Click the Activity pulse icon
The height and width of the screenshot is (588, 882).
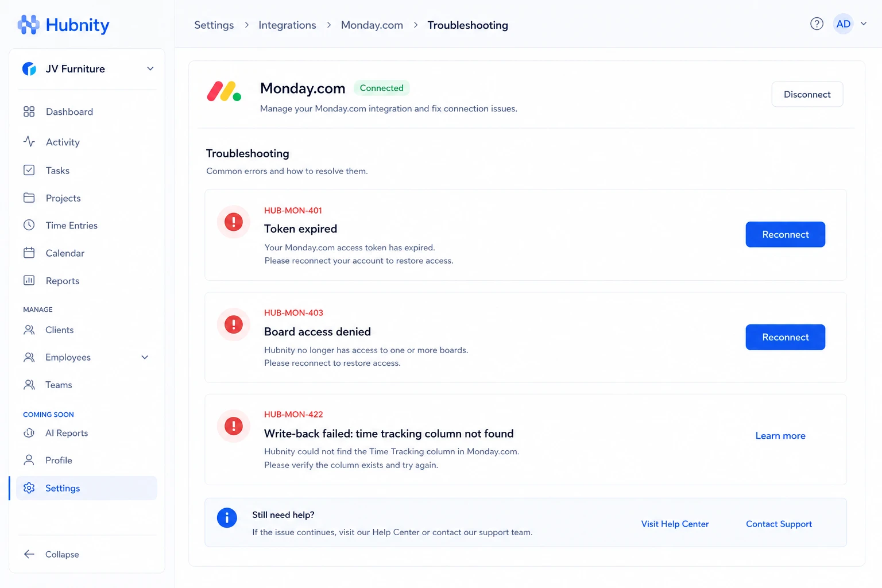[x=29, y=141]
